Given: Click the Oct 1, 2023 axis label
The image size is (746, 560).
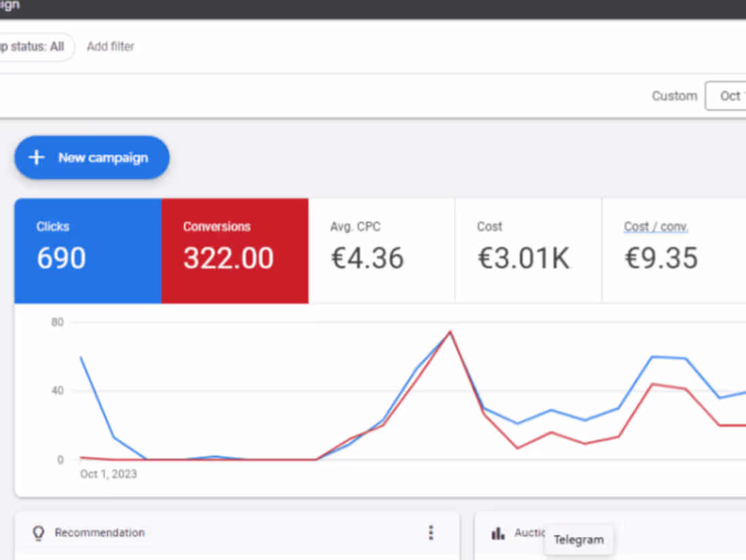Looking at the screenshot, I should (108, 474).
